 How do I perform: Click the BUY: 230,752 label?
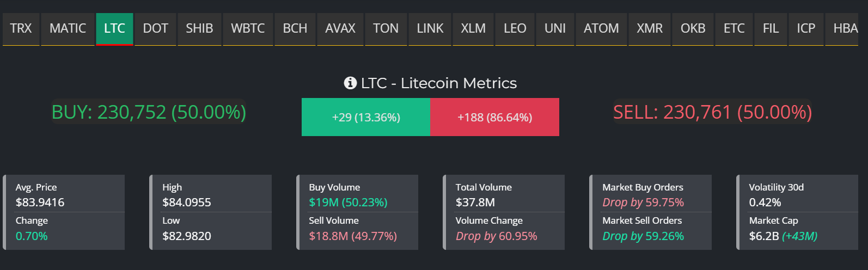pos(149,112)
